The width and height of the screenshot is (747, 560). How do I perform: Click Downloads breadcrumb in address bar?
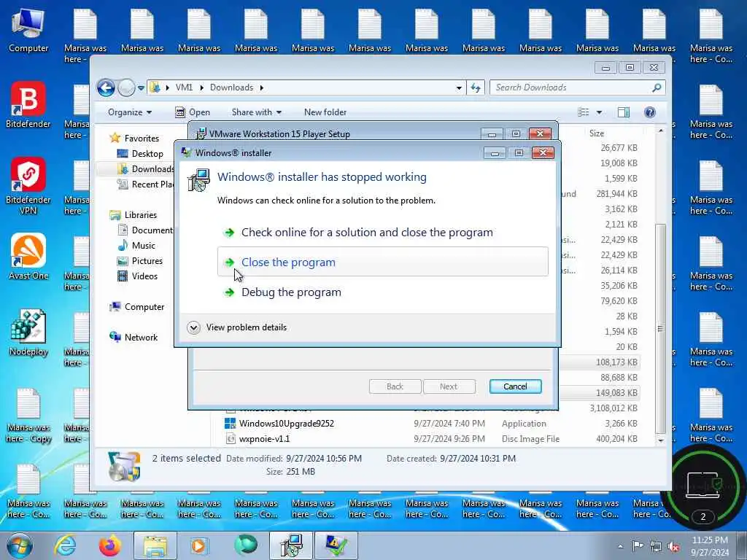[x=231, y=87]
